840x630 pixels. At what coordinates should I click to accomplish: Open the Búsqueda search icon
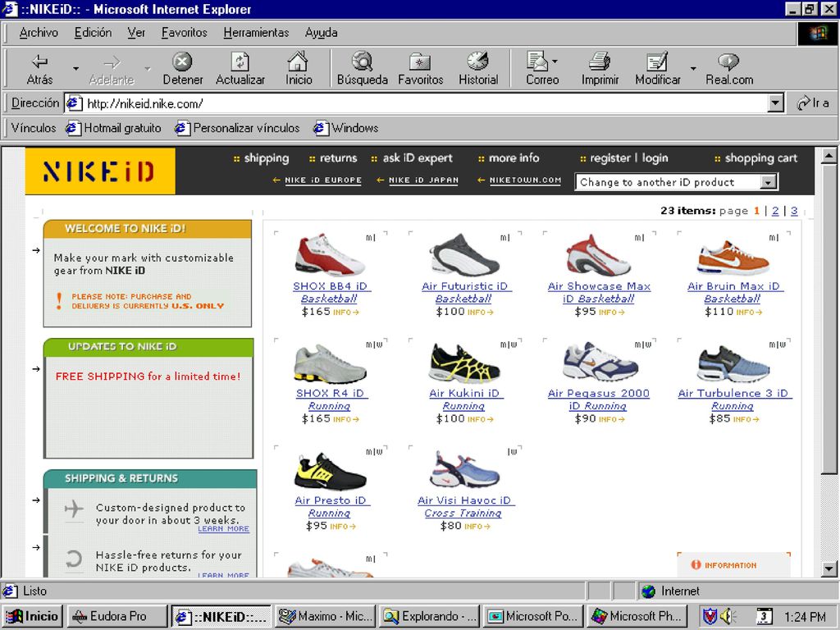tap(362, 62)
